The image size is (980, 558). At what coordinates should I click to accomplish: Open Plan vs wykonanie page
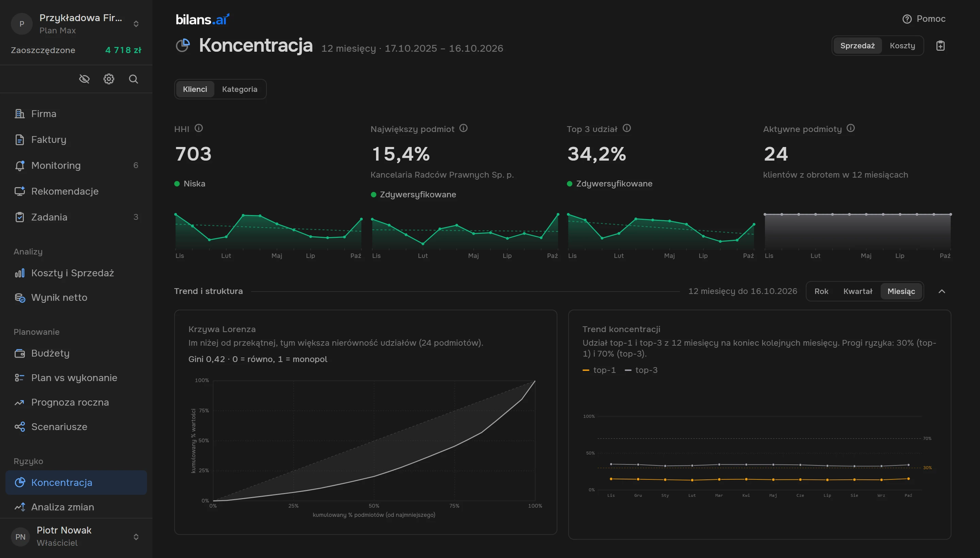pyautogui.click(x=76, y=377)
